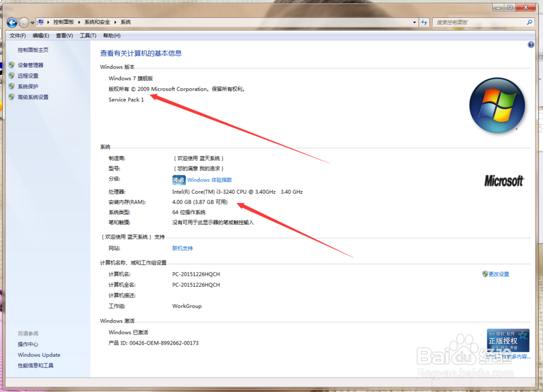
Task: Click the magnifier search icon
Action: tap(529, 22)
